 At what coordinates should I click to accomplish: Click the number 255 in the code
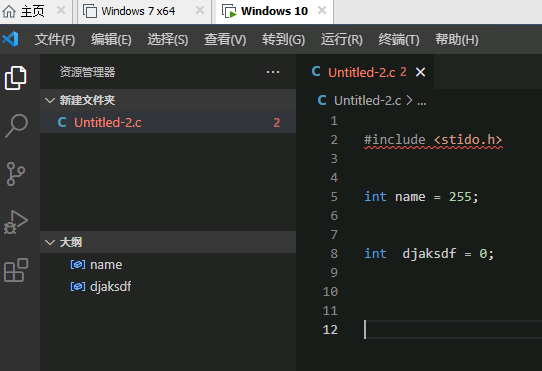[x=460, y=197]
